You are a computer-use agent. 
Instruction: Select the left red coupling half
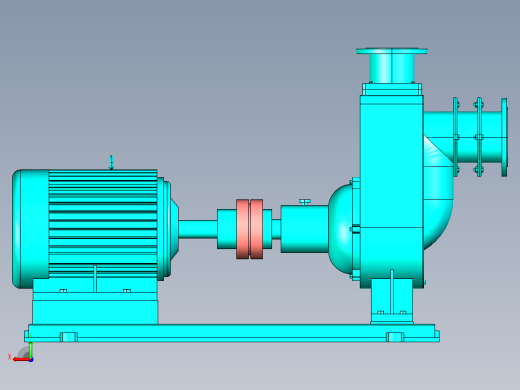[242, 229]
